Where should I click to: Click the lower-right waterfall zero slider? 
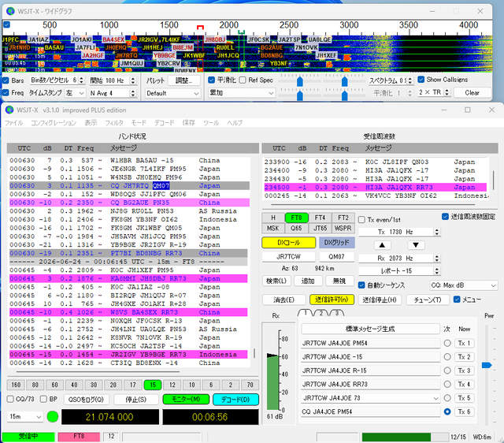tap(344, 95)
